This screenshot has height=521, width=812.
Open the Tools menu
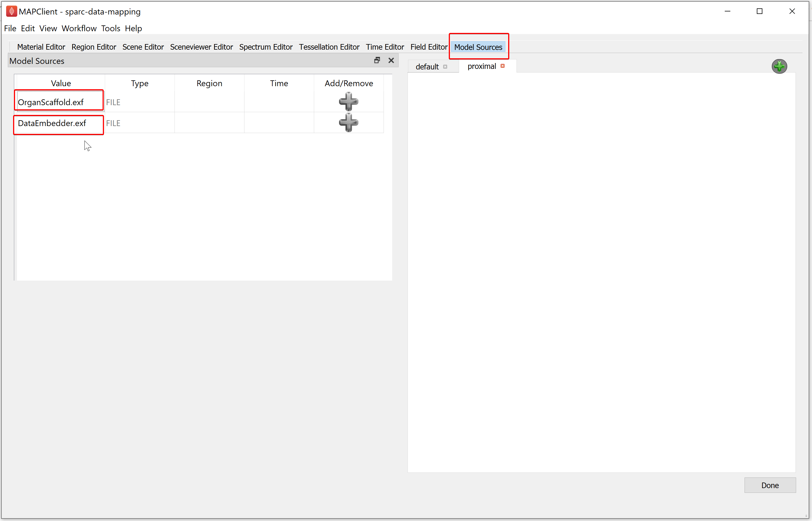click(111, 28)
